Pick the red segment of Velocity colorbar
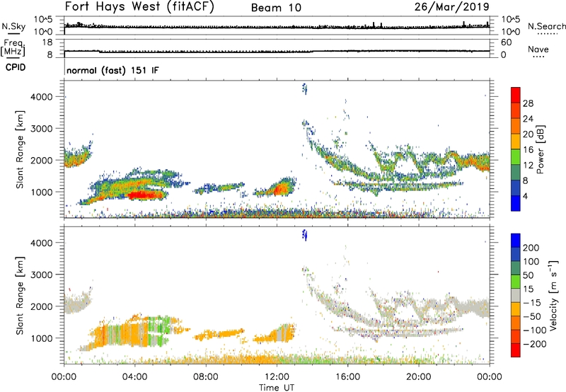Image resolution: width=566 pixels, height=392 pixels. [516, 350]
